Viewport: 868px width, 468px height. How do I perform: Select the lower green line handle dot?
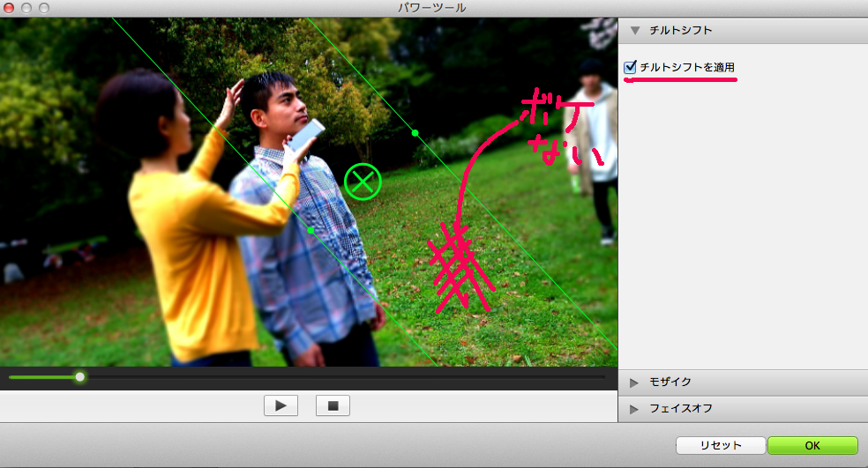tap(311, 230)
